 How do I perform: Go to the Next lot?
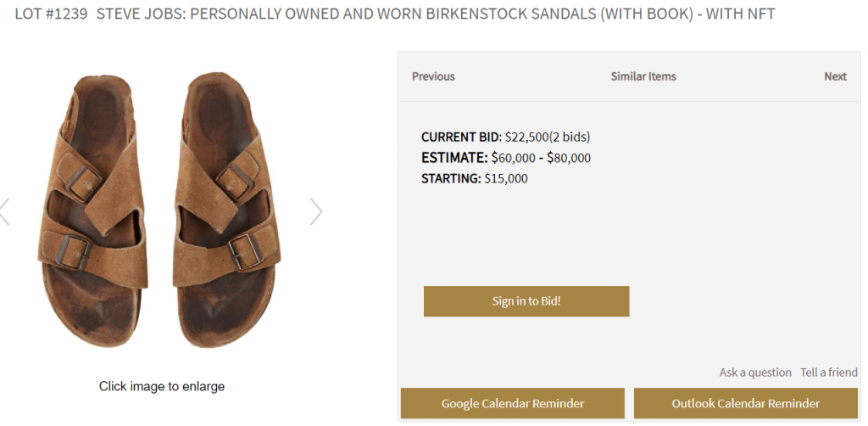[835, 76]
